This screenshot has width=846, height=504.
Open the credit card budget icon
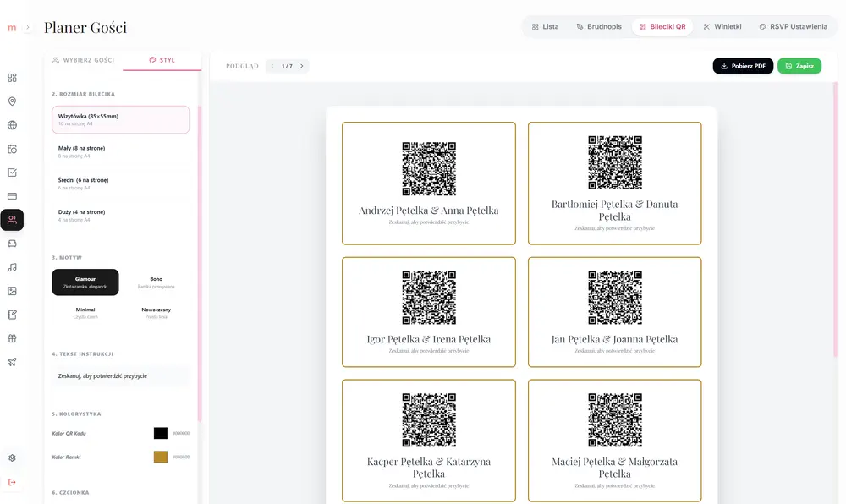pyautogui.click(x=12, y=196)
